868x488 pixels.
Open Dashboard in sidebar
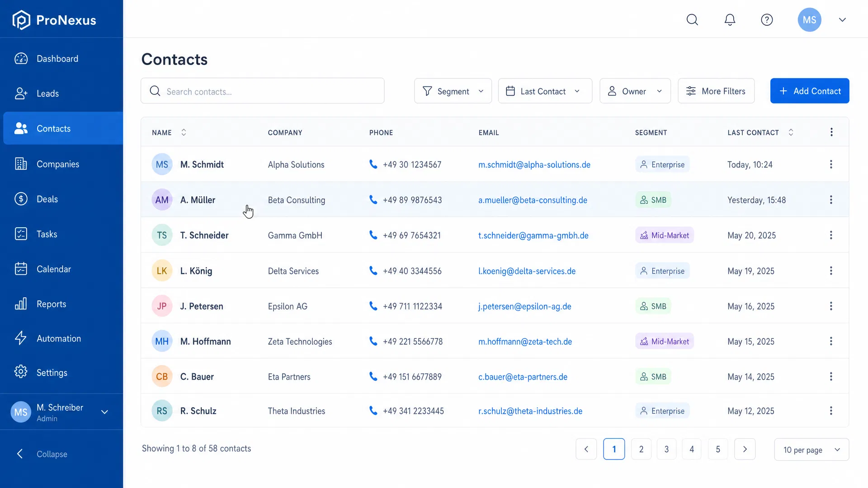pyautogui.click(x=61, y=59)
